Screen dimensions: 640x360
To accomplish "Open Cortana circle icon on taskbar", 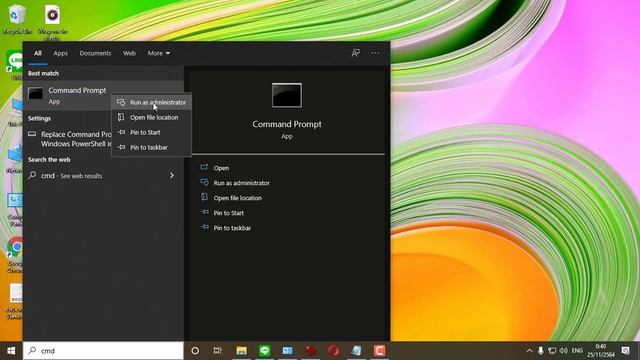I will (195, 351).
